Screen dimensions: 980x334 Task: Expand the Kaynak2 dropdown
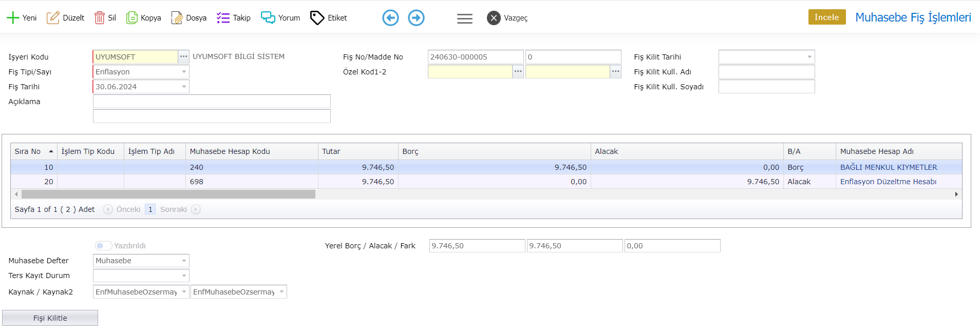tap(281, 292)
